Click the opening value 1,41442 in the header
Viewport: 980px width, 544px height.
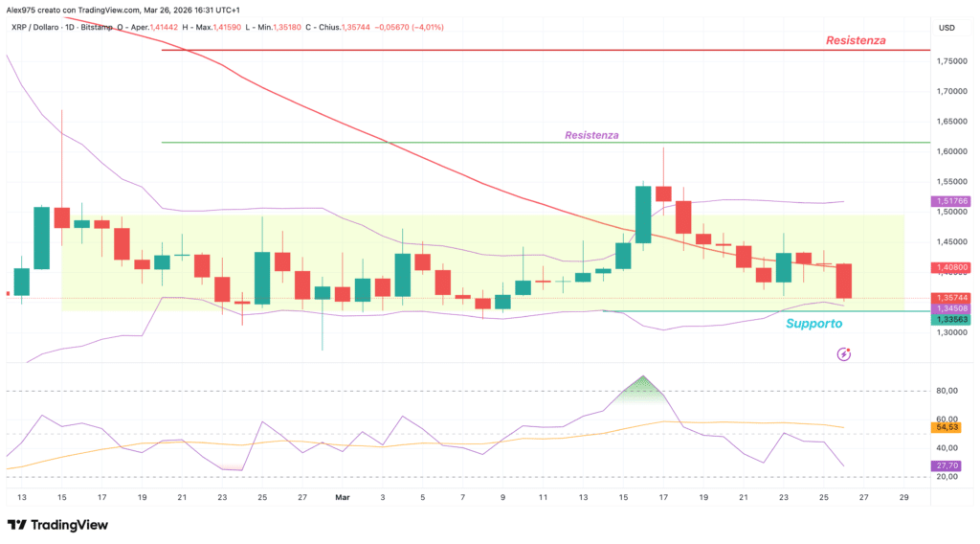pyautogui.click(x=163, y=28)
